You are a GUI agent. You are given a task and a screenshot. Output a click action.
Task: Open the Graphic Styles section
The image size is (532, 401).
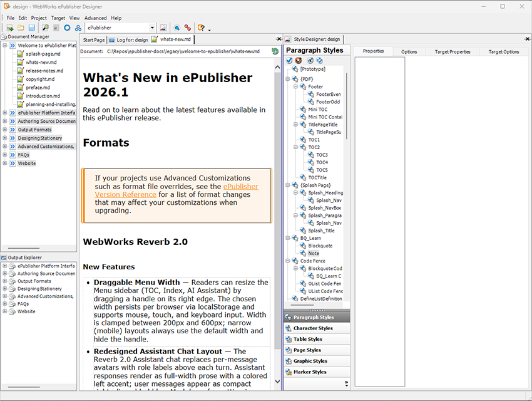coord(317,361)
